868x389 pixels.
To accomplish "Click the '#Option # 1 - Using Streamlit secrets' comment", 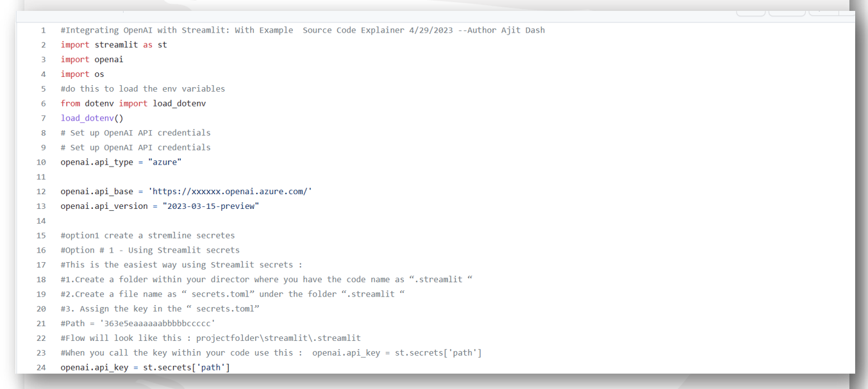I will tap(150, 250).
